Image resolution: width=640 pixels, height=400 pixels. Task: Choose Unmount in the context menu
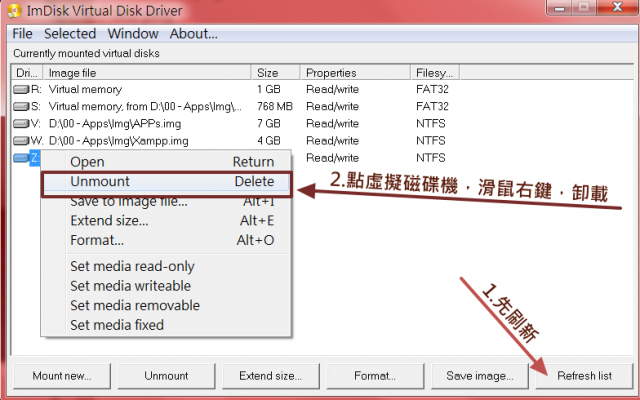pyautogui.click(x=166, y=182)
